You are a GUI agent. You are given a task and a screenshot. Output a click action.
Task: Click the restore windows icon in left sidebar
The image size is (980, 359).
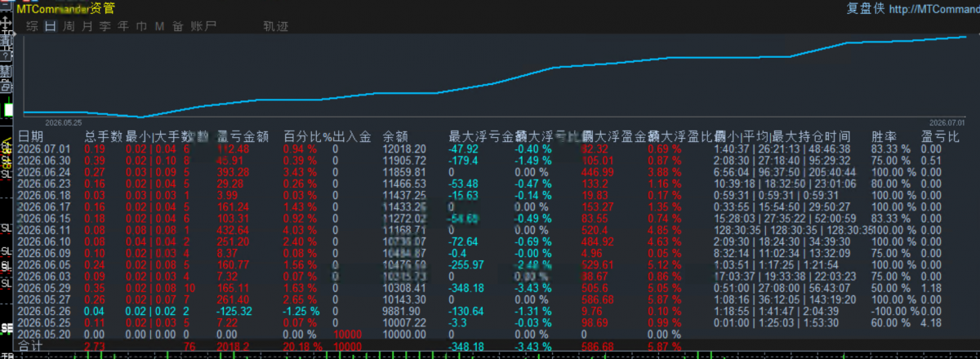tap(6, 86)
